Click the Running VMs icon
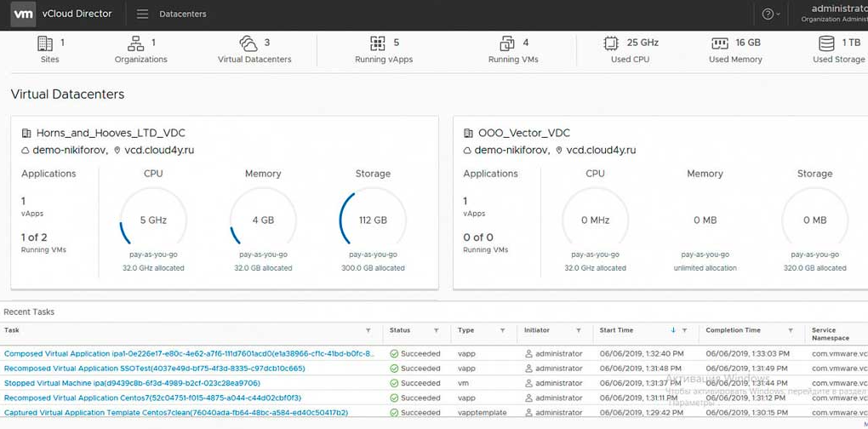The width and height of the screenshot is (868, 429). [x=507, y=43]
